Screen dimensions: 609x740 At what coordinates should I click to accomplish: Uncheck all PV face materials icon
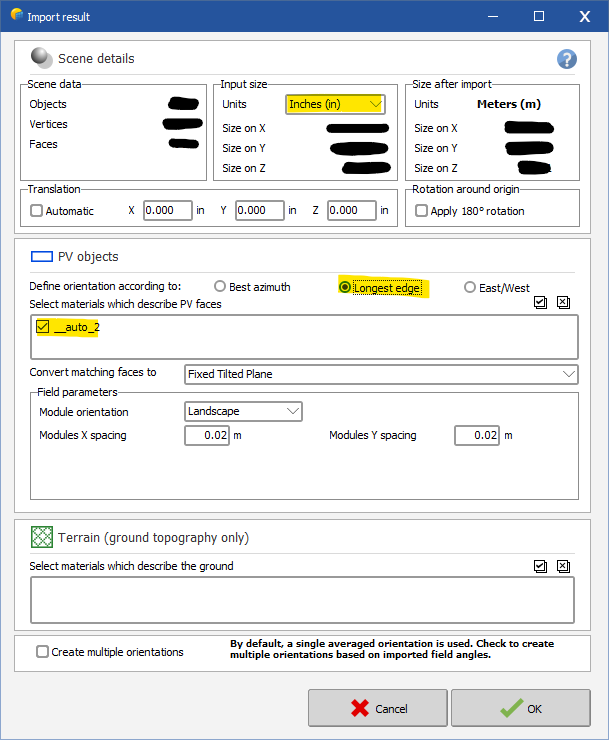point(563,302)
